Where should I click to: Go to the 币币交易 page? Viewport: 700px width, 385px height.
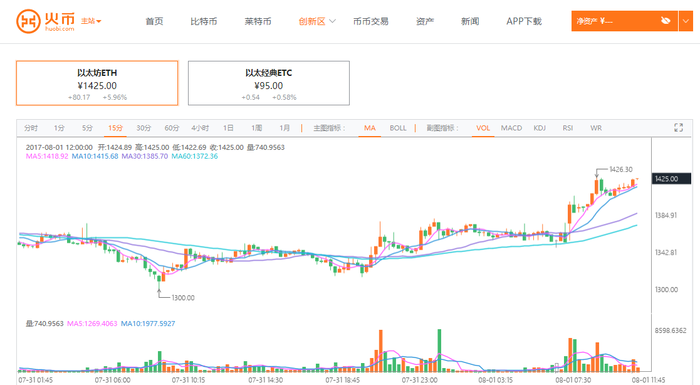[x=371, y=21]
